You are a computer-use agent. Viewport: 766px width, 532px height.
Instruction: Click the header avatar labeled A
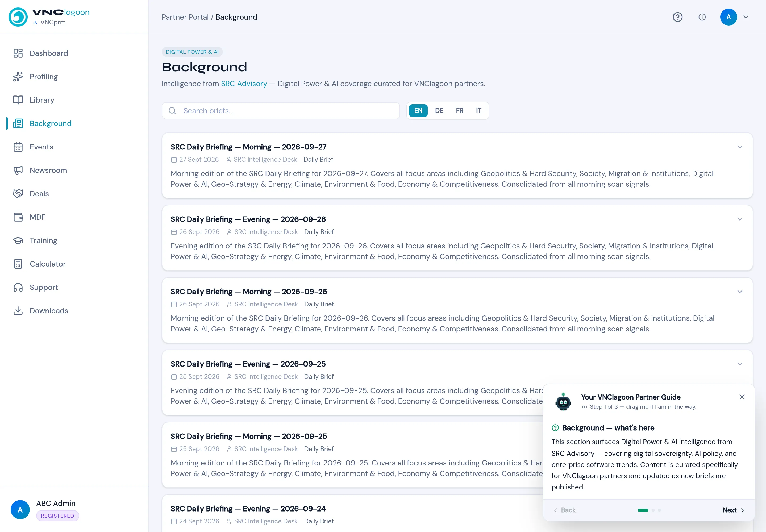[728, 17]
